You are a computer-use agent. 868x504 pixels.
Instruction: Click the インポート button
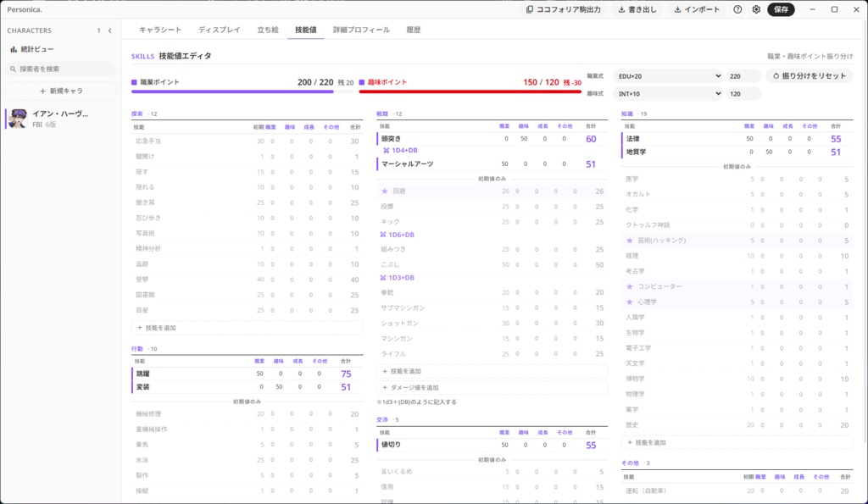697,9
